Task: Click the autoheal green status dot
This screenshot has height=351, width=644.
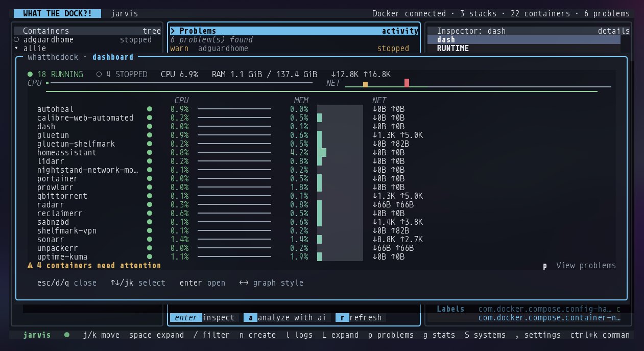Action: pos(149,109)
